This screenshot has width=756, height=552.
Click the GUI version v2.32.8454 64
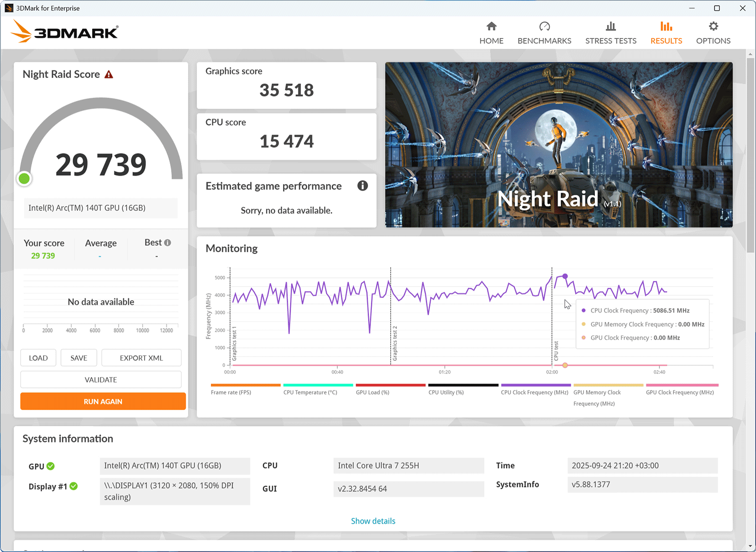[409, 489]
